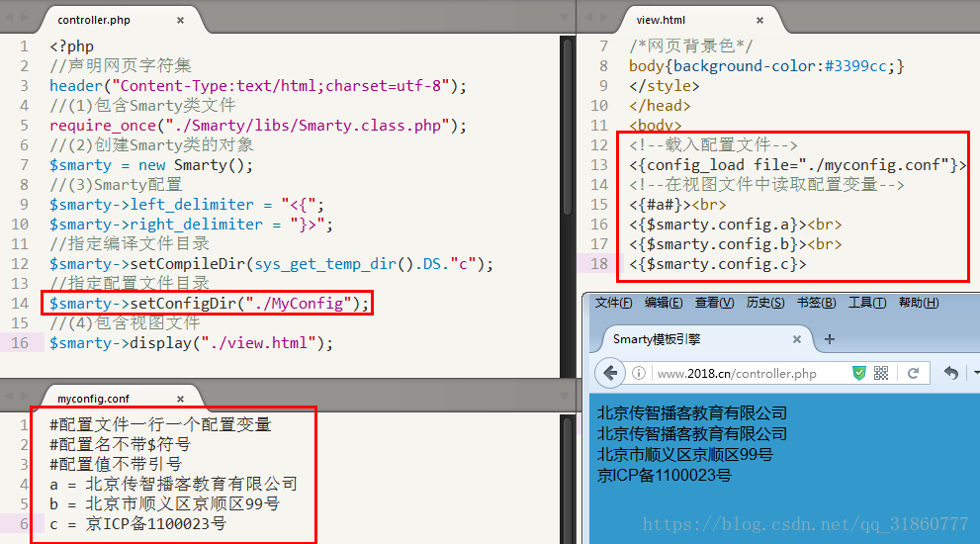Open a new browser tab with plus
The width and height of the screenshot is (980, 544).
pyautogui.click(x=830, y=339)
